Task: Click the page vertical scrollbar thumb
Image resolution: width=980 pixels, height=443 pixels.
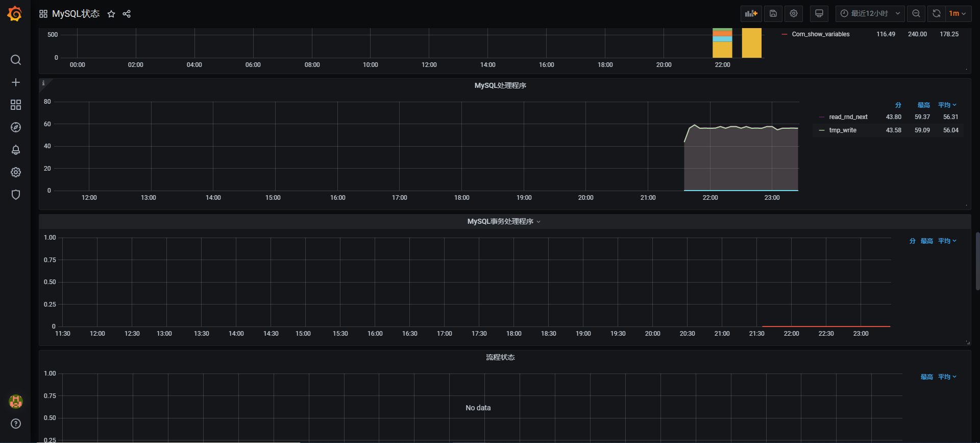Action: click(977, 261)
